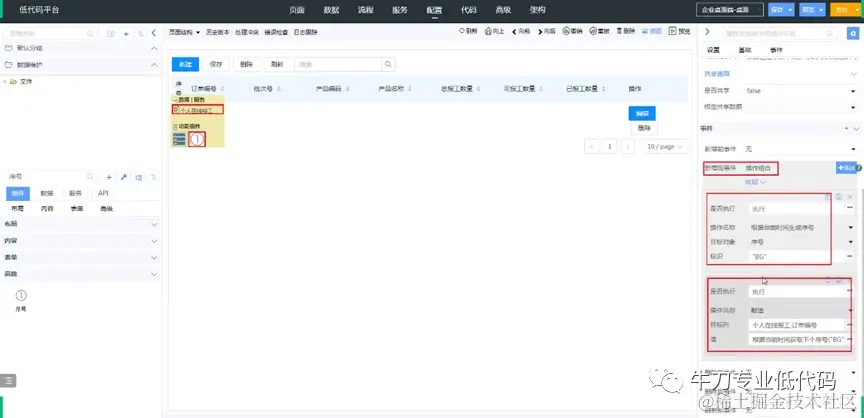Click the list icon at bottom-left corner
The width and height of the screenshot is (864, 418).
point(8,380)
